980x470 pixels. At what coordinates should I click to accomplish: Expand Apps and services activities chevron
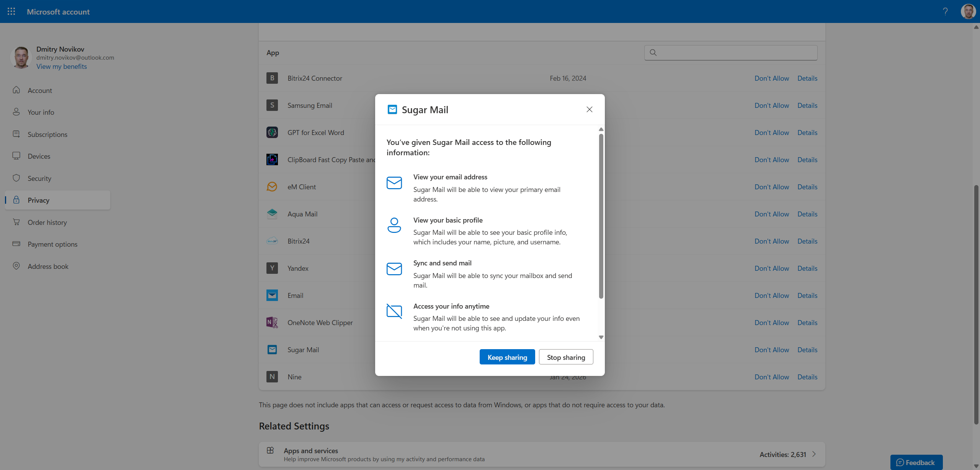[x=814, y=454]
